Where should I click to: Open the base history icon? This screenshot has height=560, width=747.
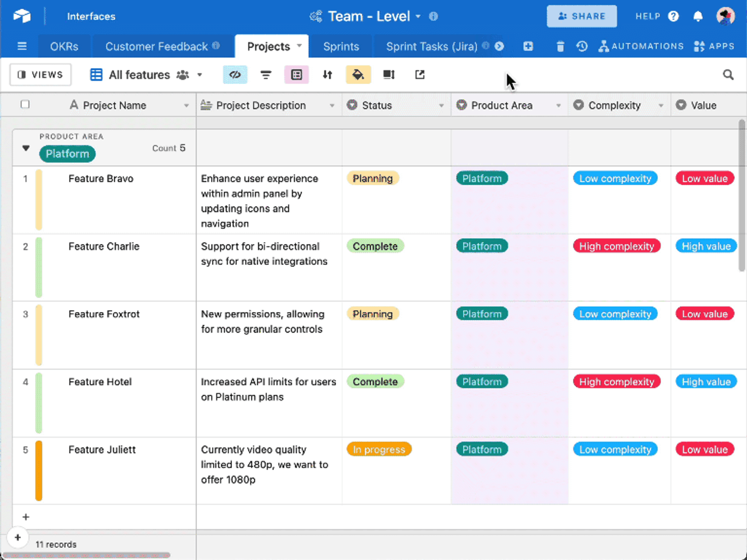pyautogui.click(x=582, y=46)
